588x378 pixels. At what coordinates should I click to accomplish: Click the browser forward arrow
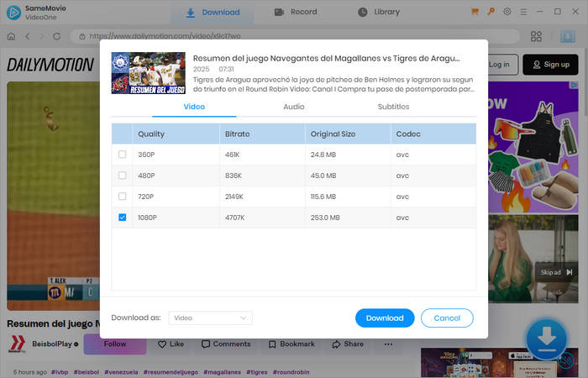click(x=42, y=36)
